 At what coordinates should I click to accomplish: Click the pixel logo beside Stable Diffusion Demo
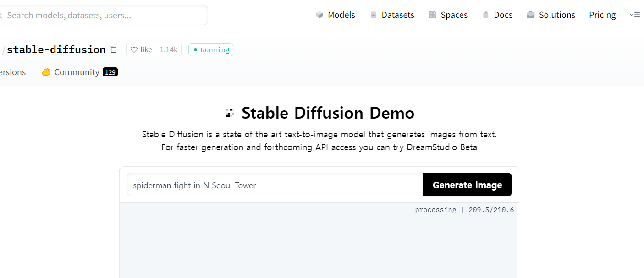coord(230,113)
